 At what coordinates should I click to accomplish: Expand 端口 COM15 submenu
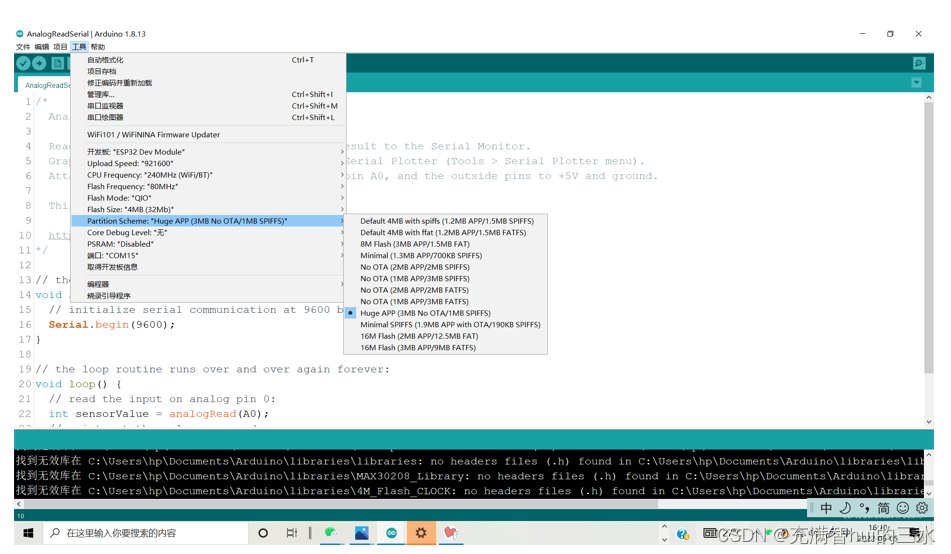click(x=208, y=256)
